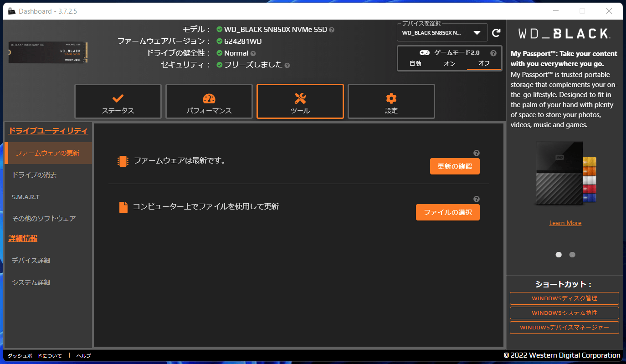The height and width of the screenshot is (364, 626).
Task: Click help icon next to Normal health
Action: pyautogui.click(x=253, y=53)
